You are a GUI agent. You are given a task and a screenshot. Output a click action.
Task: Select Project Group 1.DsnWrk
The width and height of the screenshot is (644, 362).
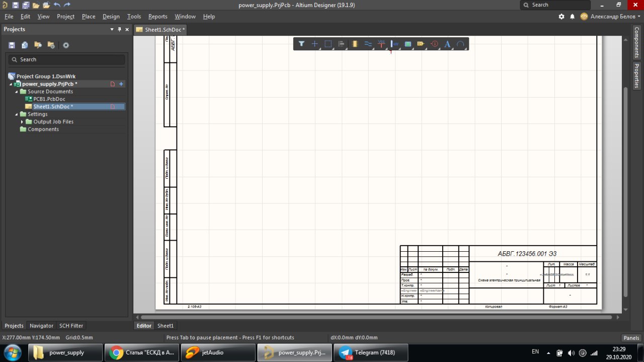click(x=46, y=77)
